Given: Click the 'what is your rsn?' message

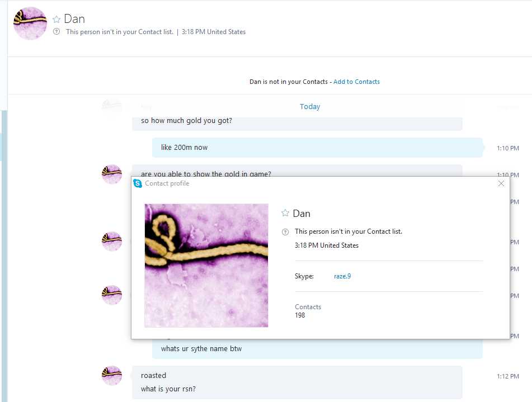Looking at the screenshot, I should pos(168,389).
